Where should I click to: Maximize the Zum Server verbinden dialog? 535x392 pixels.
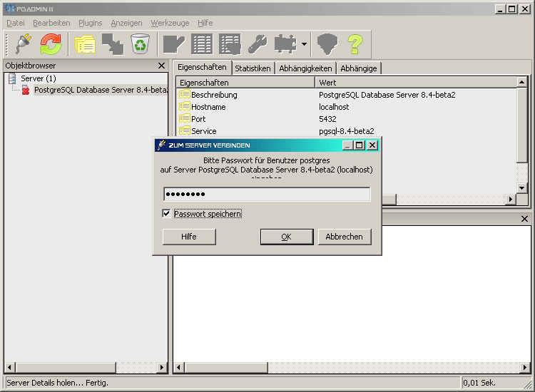click(x=360, y=145)
